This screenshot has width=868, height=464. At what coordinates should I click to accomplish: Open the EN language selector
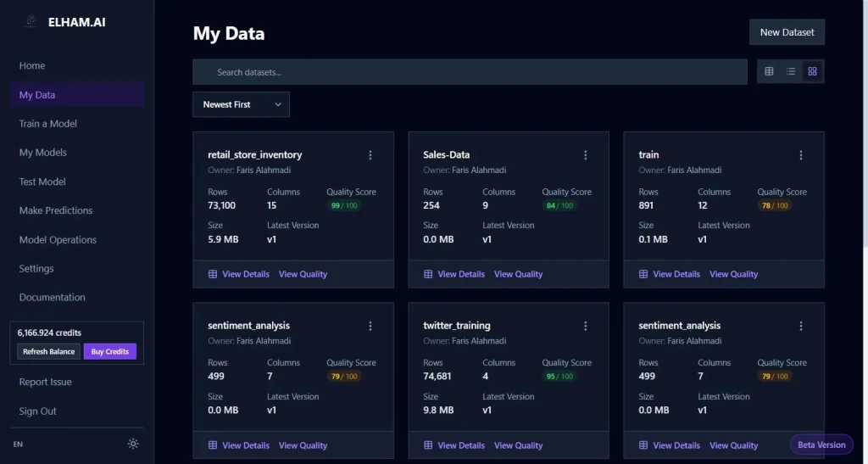pyautogui.click(x=19, y=444)
